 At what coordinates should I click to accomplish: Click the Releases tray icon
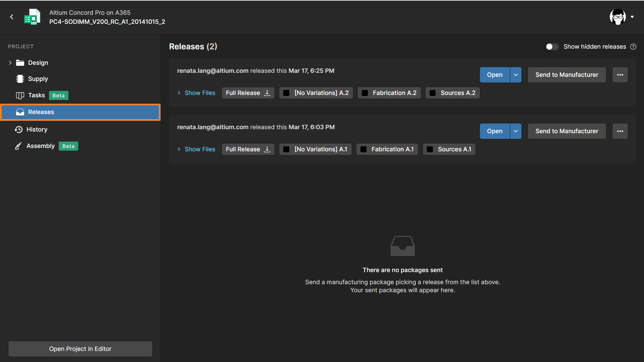[x=20, y=112]
